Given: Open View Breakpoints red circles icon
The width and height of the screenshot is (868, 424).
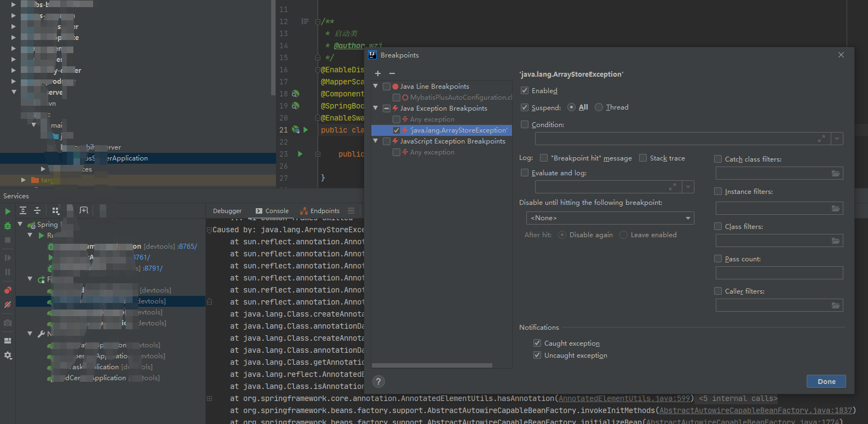Looking at the screenshot, I should (8, 290).
